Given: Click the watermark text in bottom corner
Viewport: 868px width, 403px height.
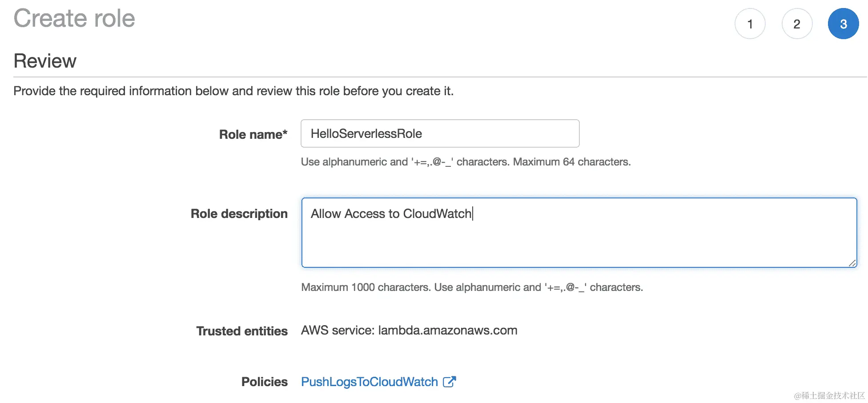Looking at the screenshot, I should pos(829,395).
